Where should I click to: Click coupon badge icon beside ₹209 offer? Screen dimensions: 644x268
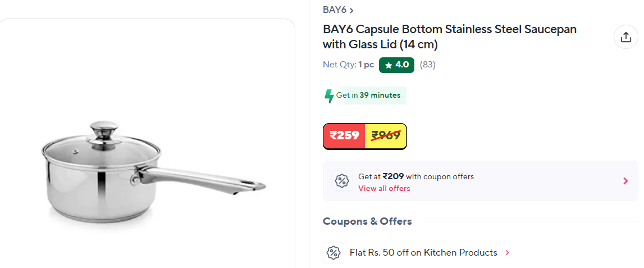342,181
